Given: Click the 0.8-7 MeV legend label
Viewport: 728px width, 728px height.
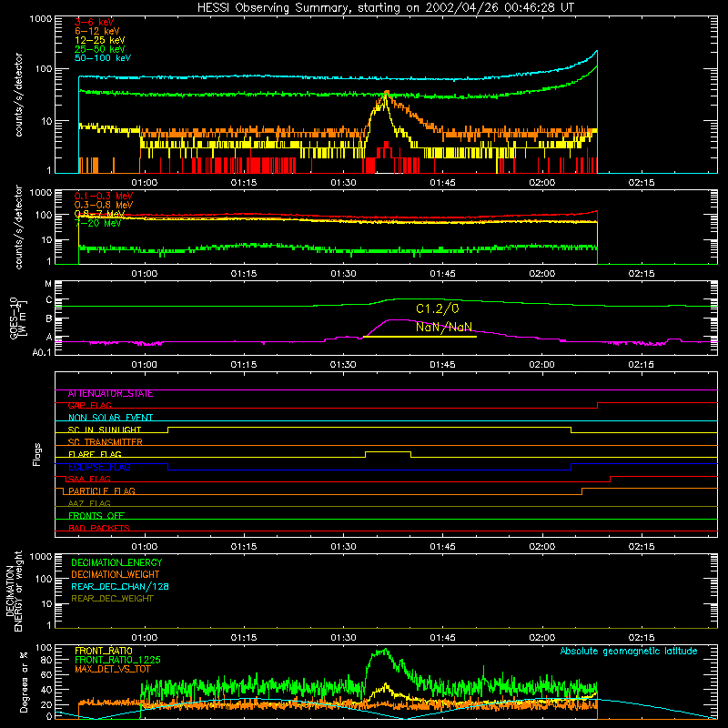Looking at the screenshot, I should click(x=99, y=214).
